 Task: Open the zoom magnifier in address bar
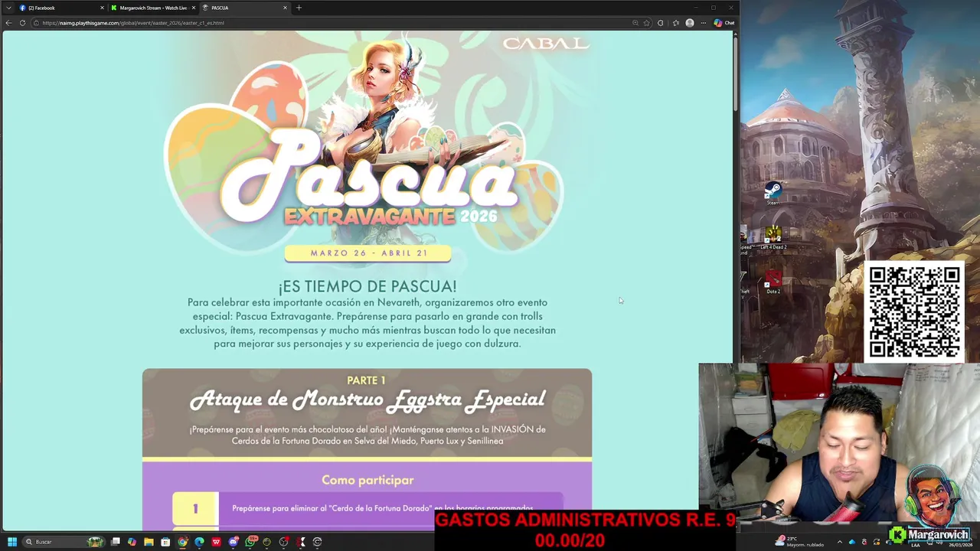[635, 23]
